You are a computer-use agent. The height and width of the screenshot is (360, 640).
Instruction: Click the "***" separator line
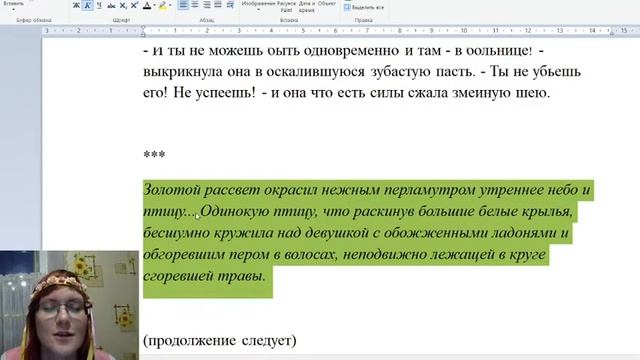pos(154,155)
